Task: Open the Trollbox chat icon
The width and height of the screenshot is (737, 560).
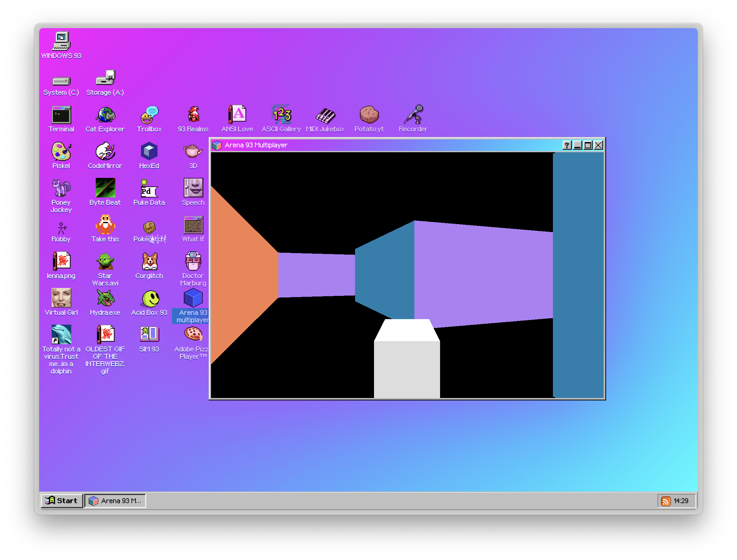Action: (149, 115)
